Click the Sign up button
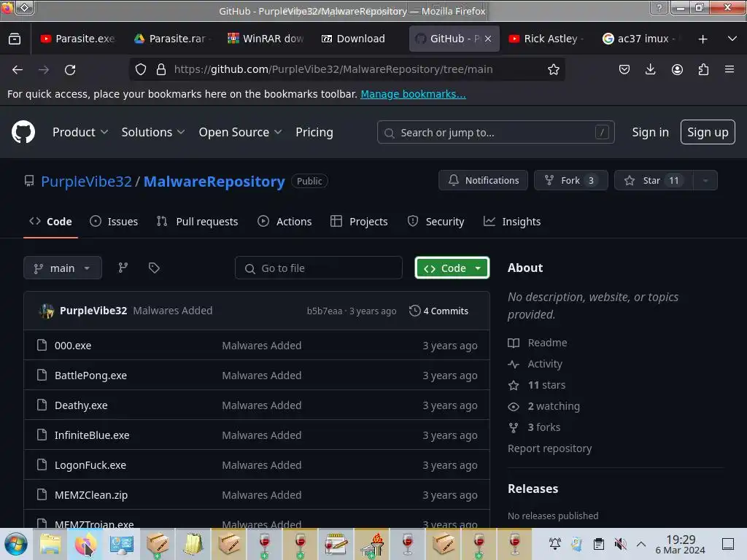This screenshot has height=560, width=747. point(708,132)
